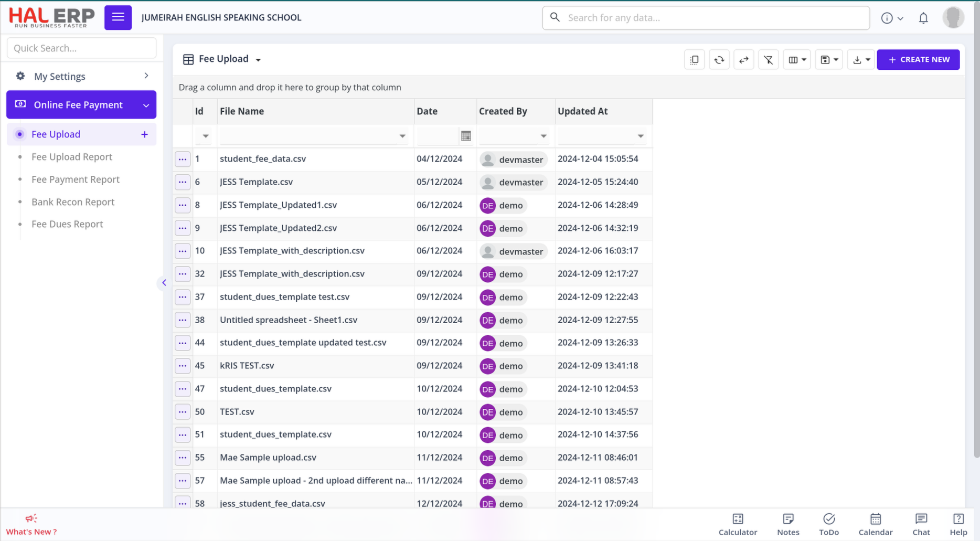The image size is (980, 541).
Task: Click the CREATE NEW button
Action: [918, 60]
